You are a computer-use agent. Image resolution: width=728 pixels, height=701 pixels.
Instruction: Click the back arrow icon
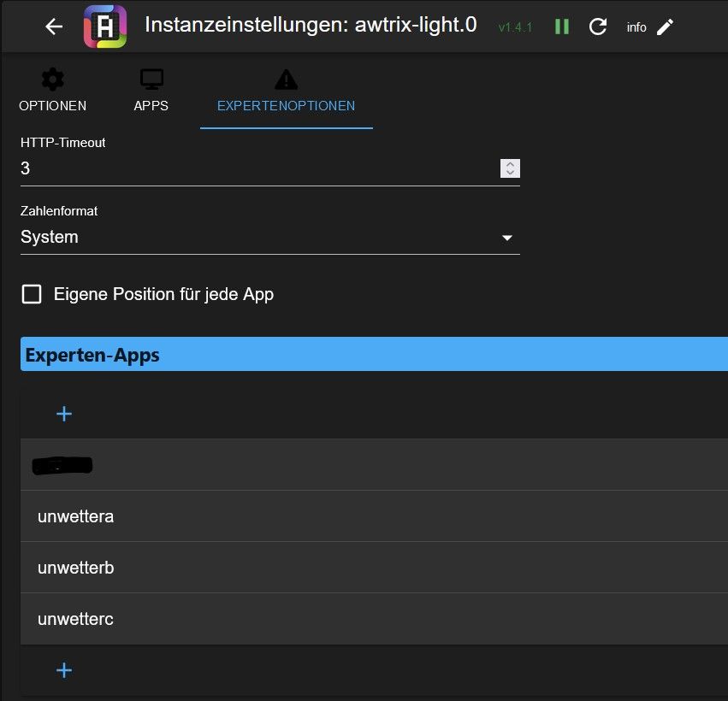[54, 27]
